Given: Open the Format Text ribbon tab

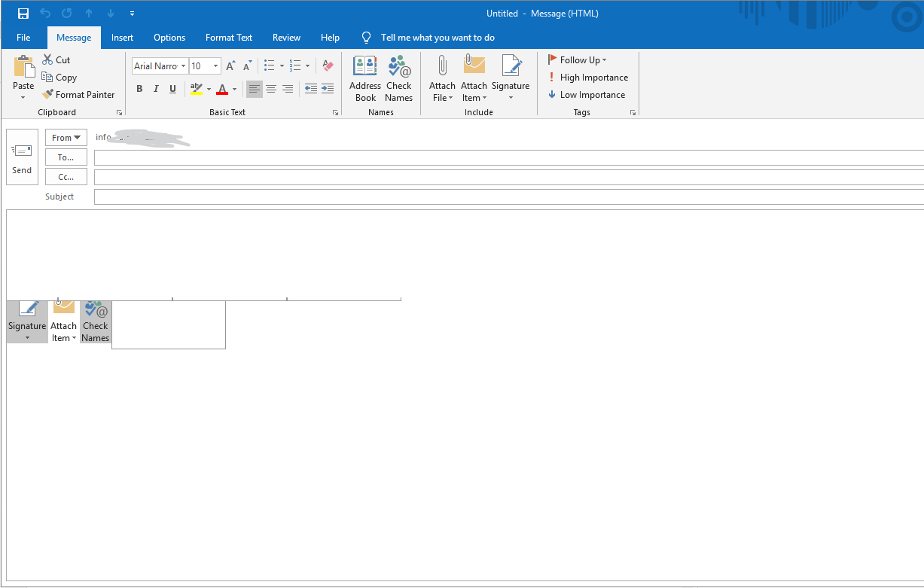Looking at the screenshot, I should (228, 37).
